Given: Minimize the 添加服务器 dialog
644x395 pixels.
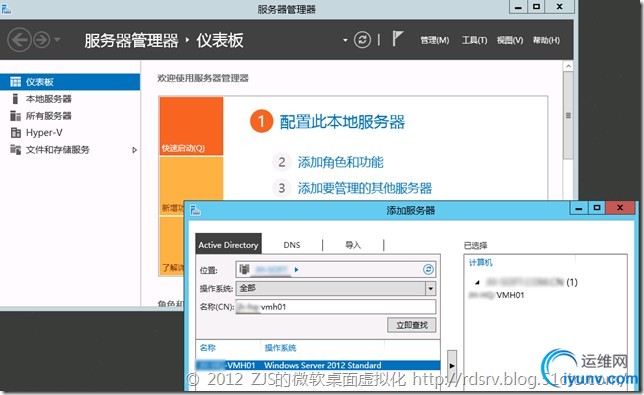Looking at the screenshot, I should (579, 208).
